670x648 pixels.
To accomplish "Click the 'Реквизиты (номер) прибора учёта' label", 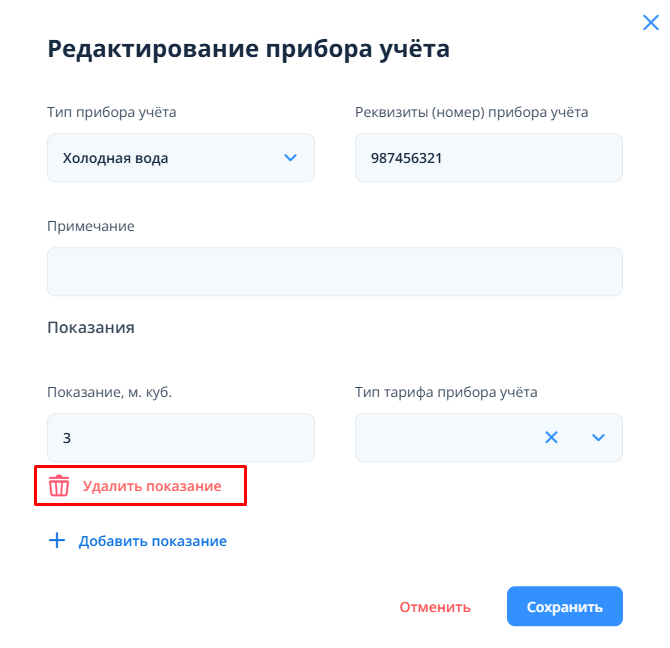I will tap(471, 112).
